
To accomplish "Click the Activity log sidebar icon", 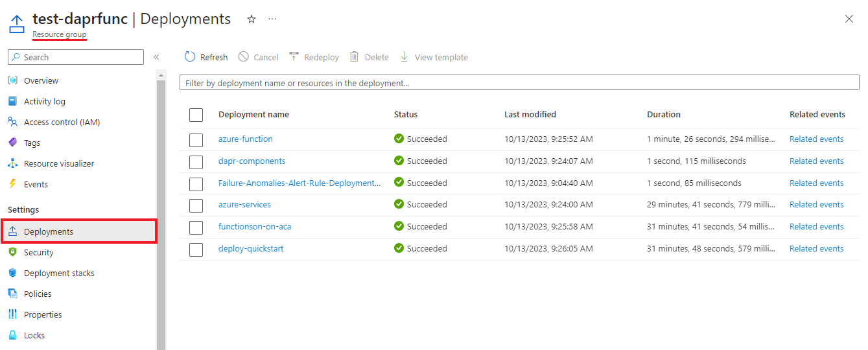I will pyautogui.click(x=12, y=101).
